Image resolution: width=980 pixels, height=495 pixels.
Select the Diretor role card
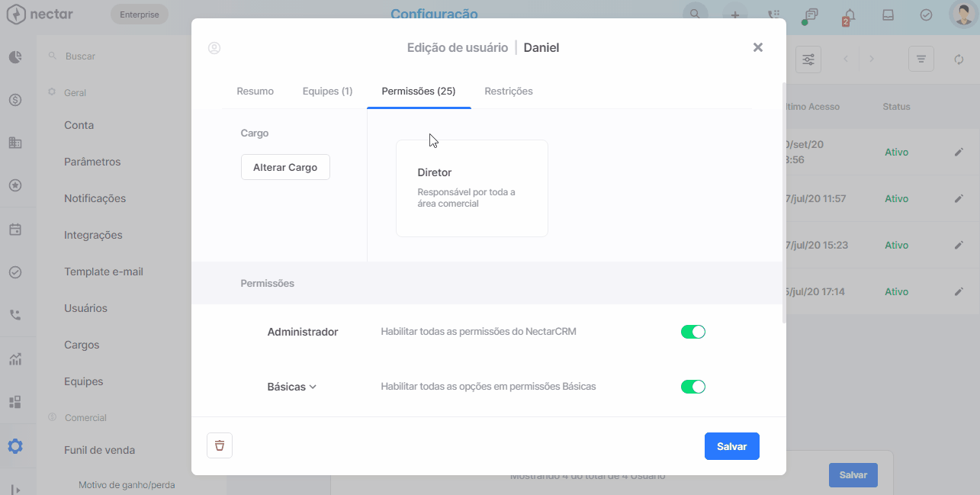click(x=472, y=188)
